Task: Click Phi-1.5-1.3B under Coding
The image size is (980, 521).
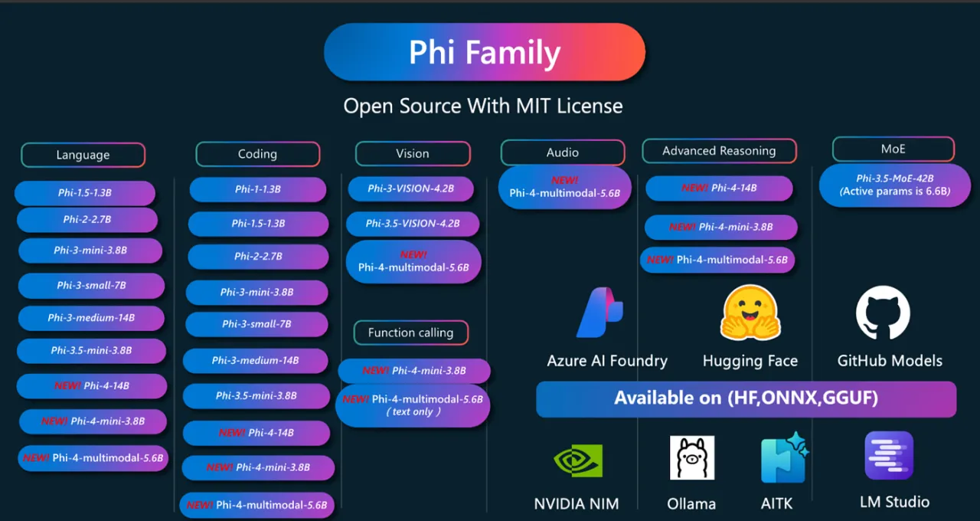Action: pos(258,224)
